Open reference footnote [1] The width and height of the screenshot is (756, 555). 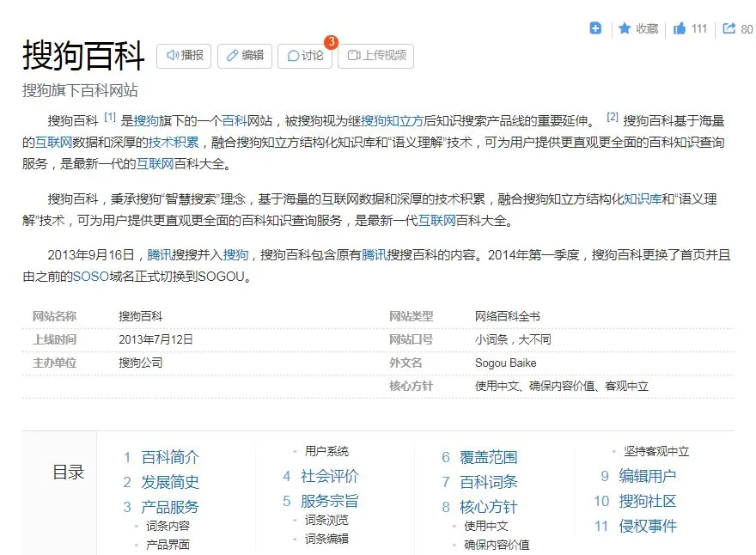pos(110,117)
